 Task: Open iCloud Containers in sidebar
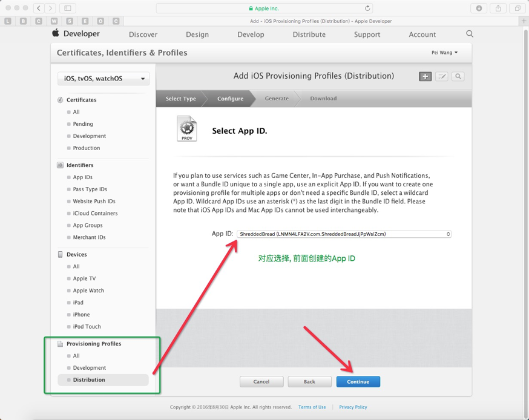96,213
